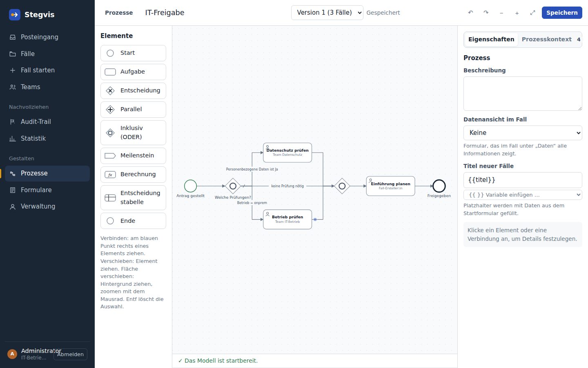Image resolution: width=588 pixels, height=368 pixels.
Task: Click the Prozesse breadcrumb link
Action: point(119,13)
